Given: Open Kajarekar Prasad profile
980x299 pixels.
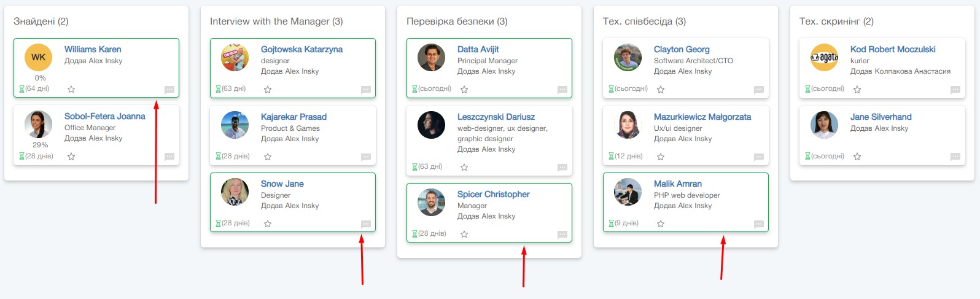Looking at the screenshot, I should 294,117.
